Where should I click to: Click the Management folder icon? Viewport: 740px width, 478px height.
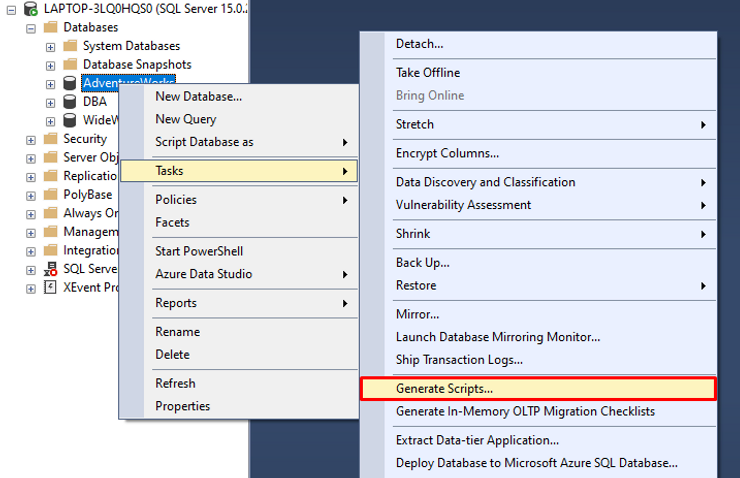[50, 232]
